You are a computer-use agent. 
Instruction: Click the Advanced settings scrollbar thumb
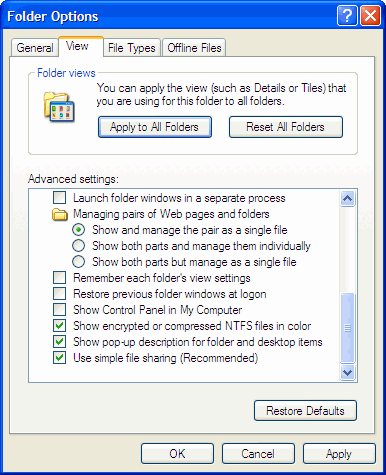point(347,328)
